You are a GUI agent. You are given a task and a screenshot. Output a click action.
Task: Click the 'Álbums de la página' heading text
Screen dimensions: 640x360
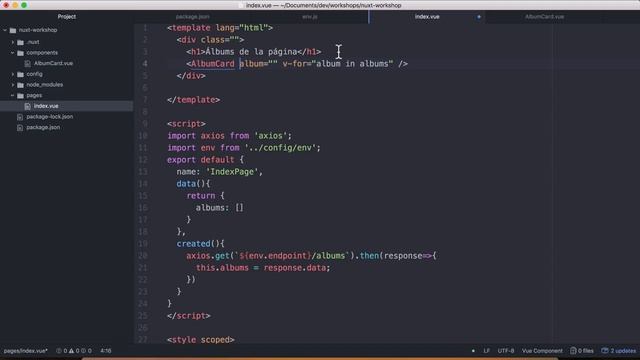coord(251,52)
